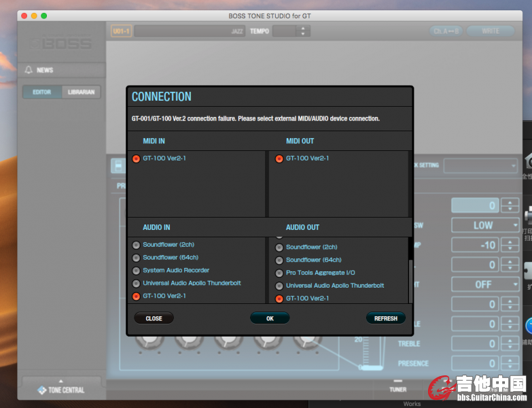
Task: Select Pro Tools Aggregate I/O output
Action: coord(279,273)
